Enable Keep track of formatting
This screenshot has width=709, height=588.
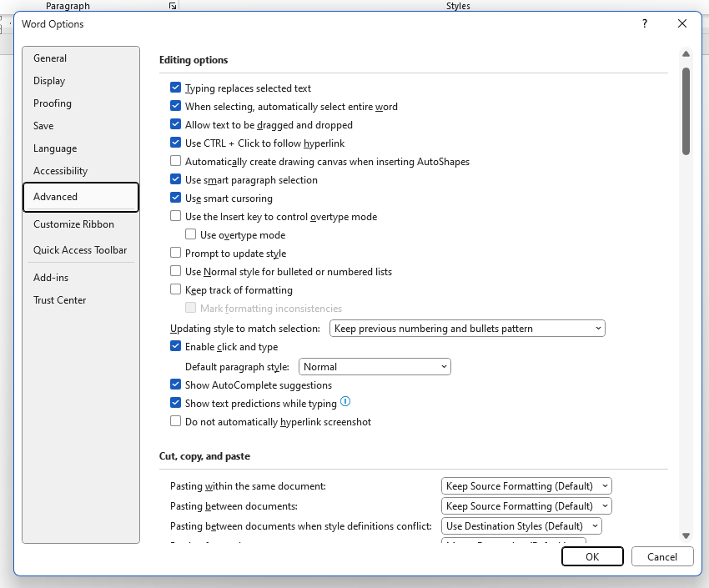coord(175,289)
